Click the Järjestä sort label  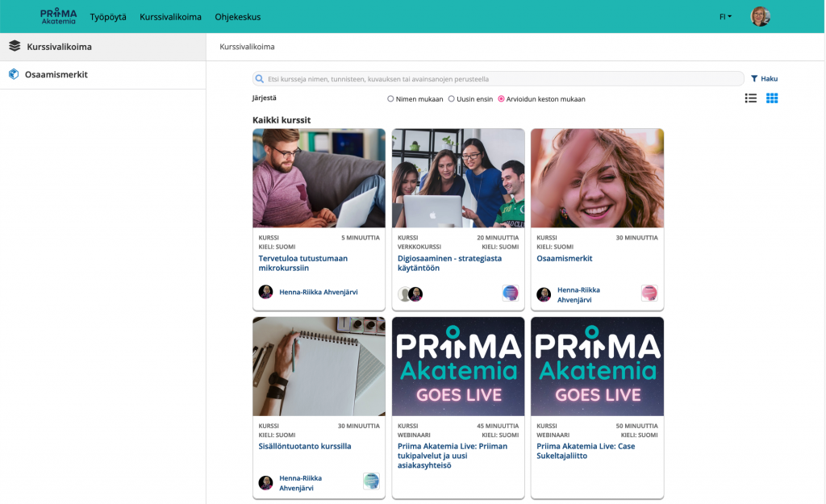(264, 98)
